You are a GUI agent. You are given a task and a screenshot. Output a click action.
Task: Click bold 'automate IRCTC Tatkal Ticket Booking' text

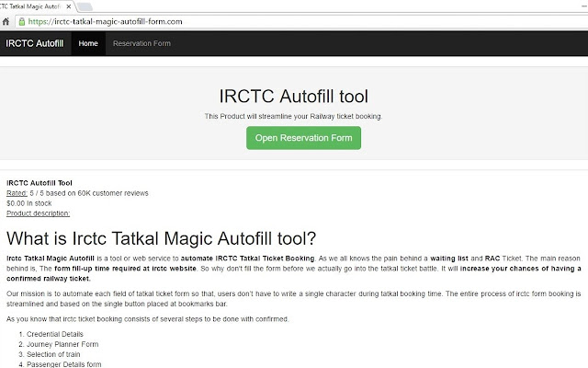click(247, 259)
